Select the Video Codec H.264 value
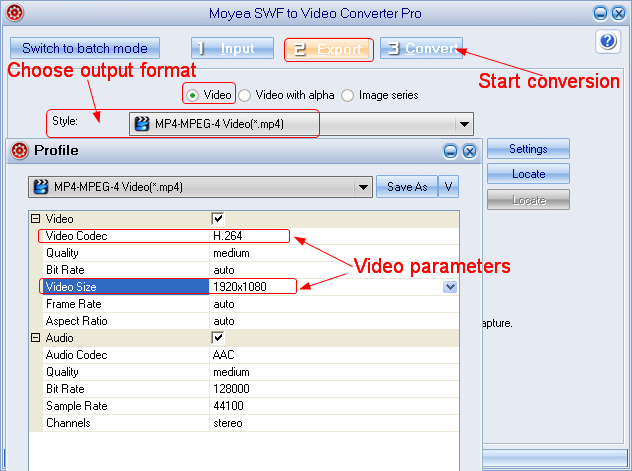This screenshot has width=632, height=471. (x=228, y=236)
